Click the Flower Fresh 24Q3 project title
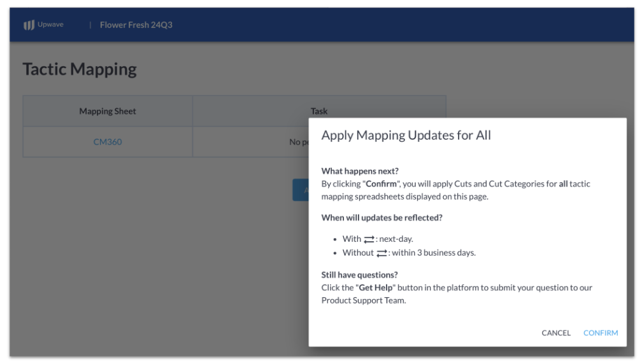 point(136,25)
